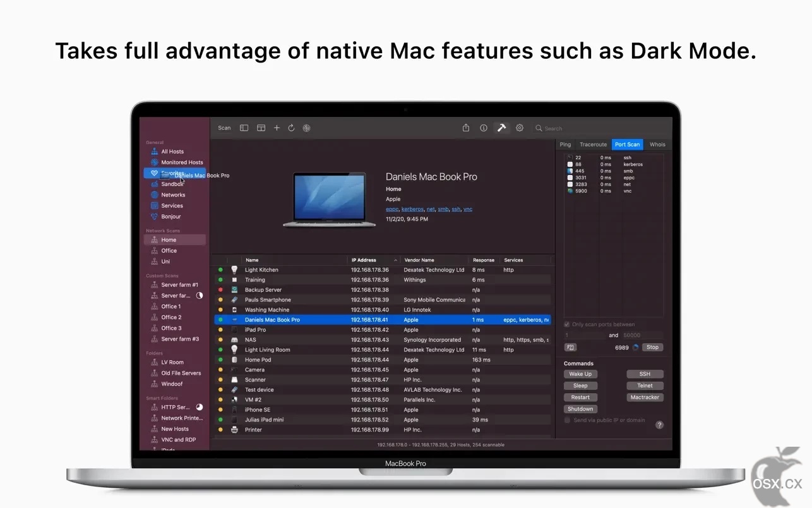Click the progress pie next to Server far...
The width and height of the screenshot is (812, 508).
coord(200,296)
